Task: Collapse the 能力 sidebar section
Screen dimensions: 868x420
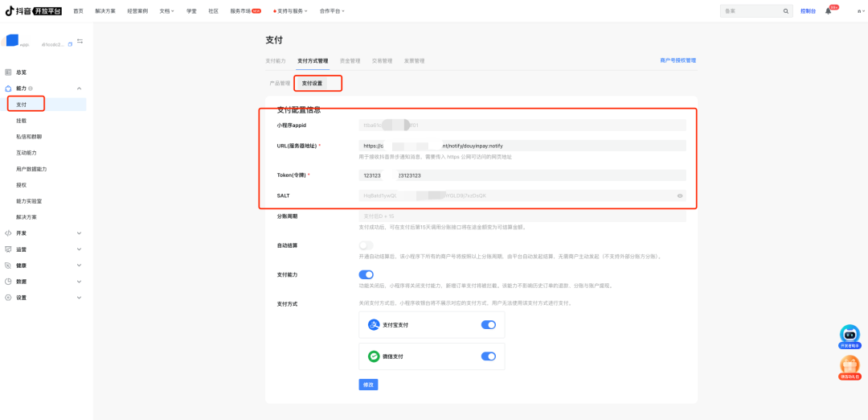Action: pos(79,89)
